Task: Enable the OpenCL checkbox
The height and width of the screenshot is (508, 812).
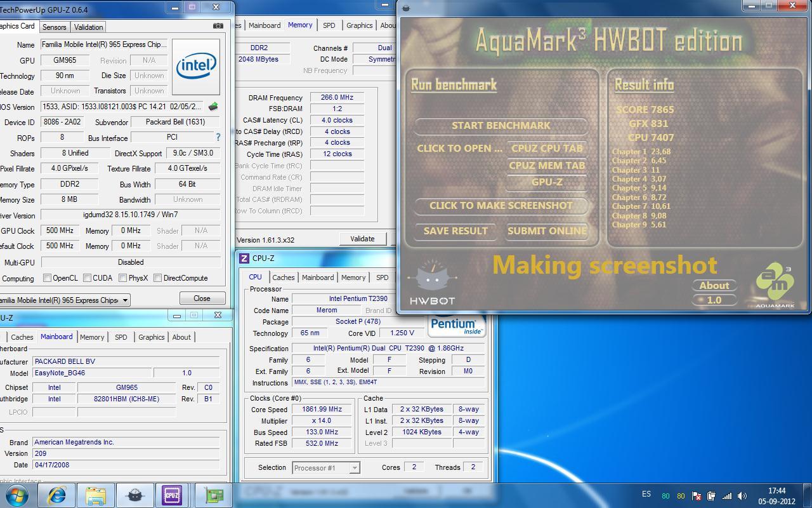Action: point(48,277)
